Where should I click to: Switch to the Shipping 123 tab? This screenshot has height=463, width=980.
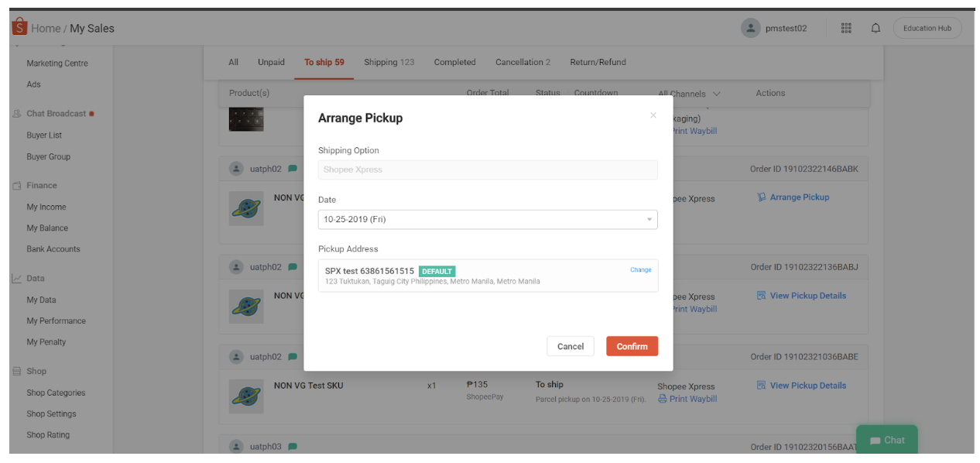pos(389,62)
